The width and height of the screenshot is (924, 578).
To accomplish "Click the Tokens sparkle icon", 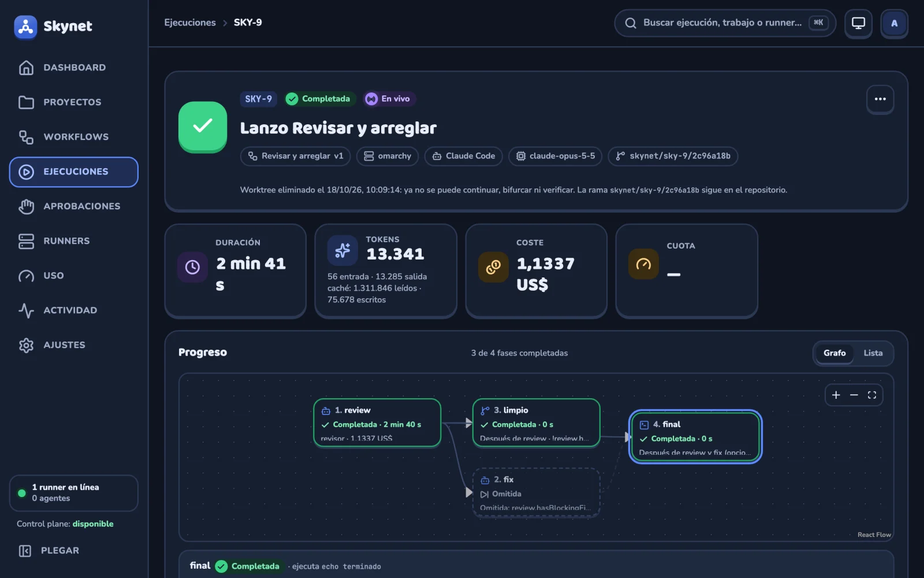I will tap(342, 250).
